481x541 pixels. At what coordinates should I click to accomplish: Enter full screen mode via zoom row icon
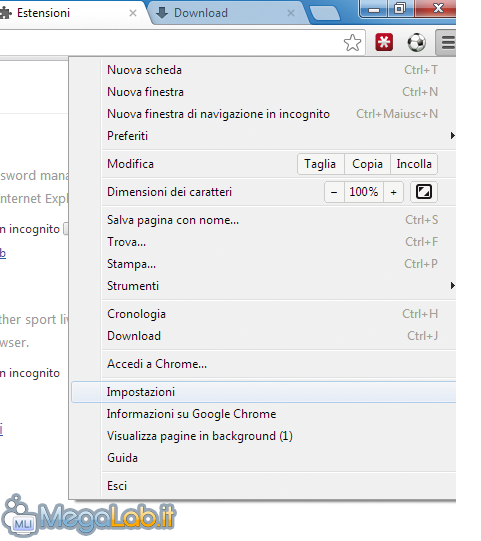(424, 192)
